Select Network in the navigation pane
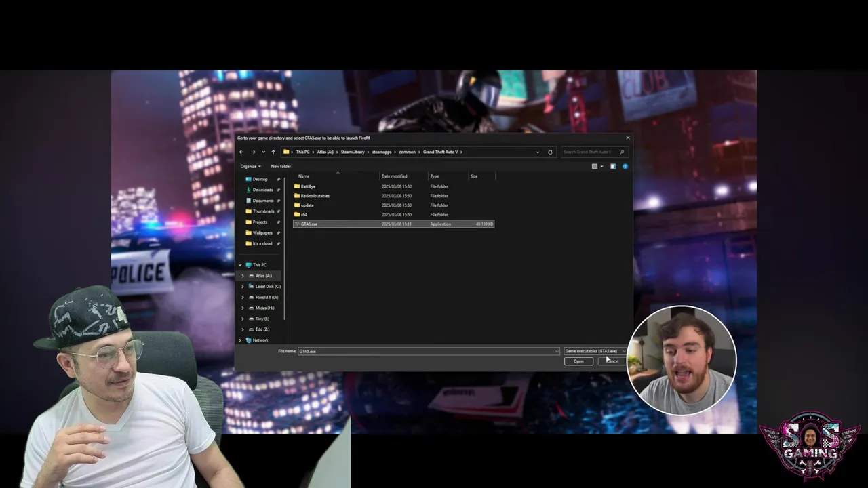 coord(260,340)
